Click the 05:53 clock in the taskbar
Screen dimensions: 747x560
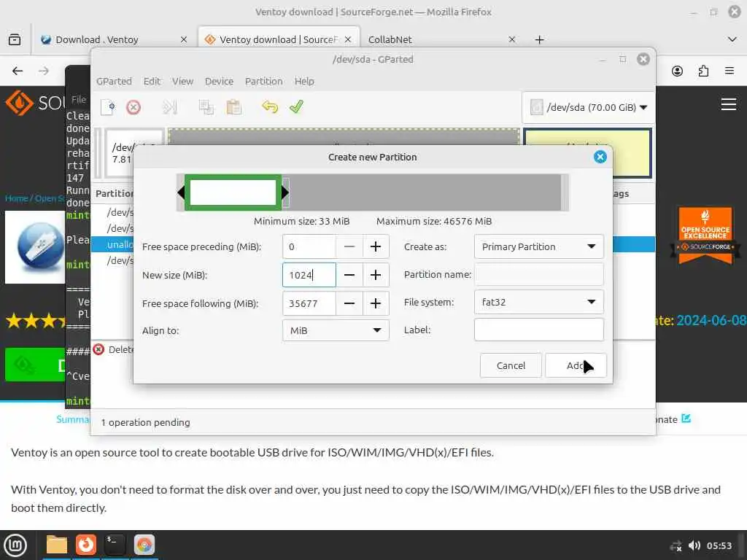tap(719, 545)
